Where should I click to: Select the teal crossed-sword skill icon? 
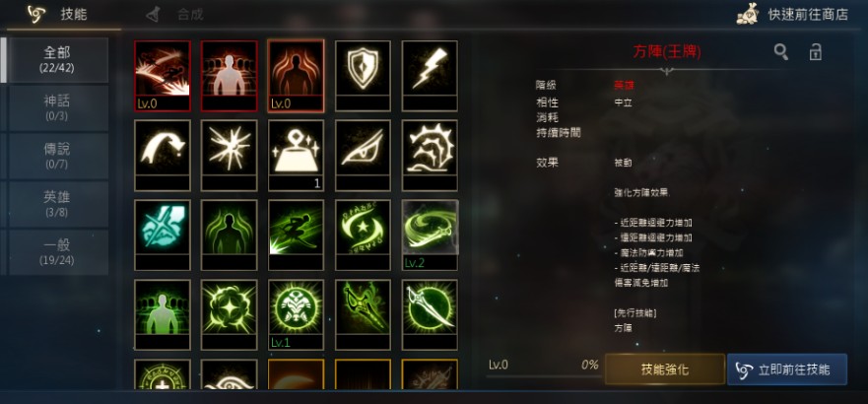click(x=163, y=236)
